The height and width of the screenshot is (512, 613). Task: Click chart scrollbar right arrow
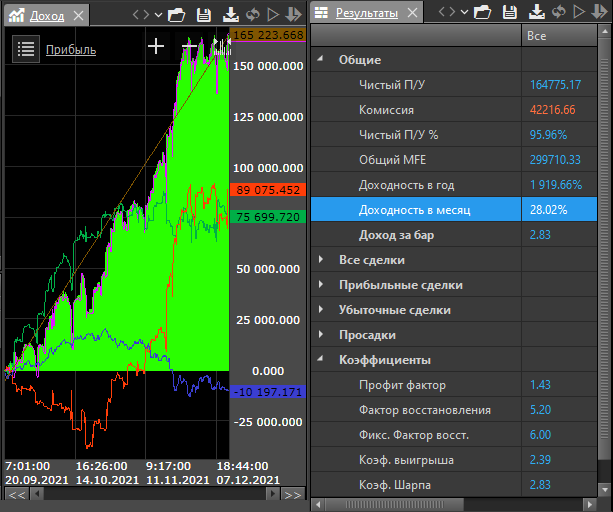pos(272,494)
